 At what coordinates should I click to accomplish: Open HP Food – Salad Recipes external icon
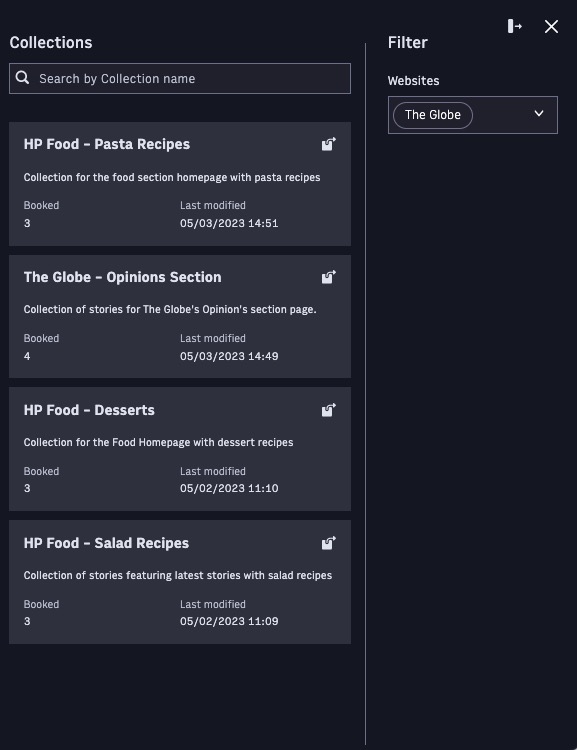(x=329, y=543)
